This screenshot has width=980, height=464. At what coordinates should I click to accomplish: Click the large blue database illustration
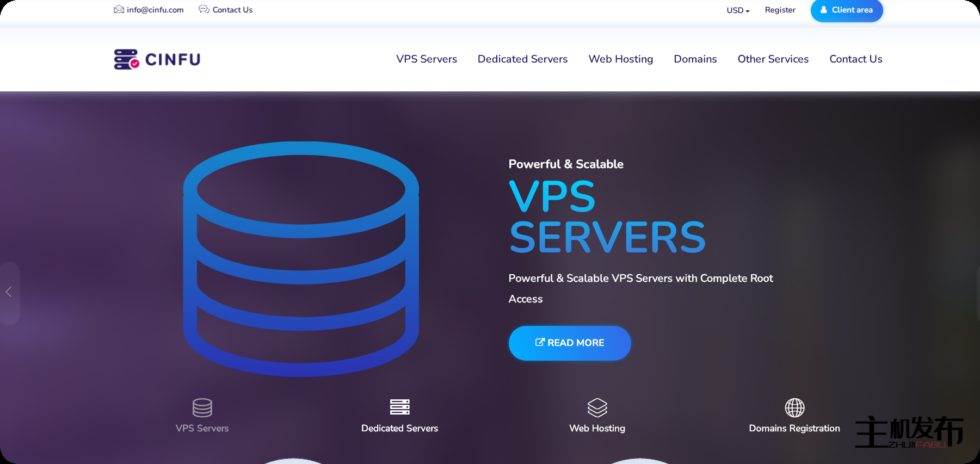click(x=301, y=259)
